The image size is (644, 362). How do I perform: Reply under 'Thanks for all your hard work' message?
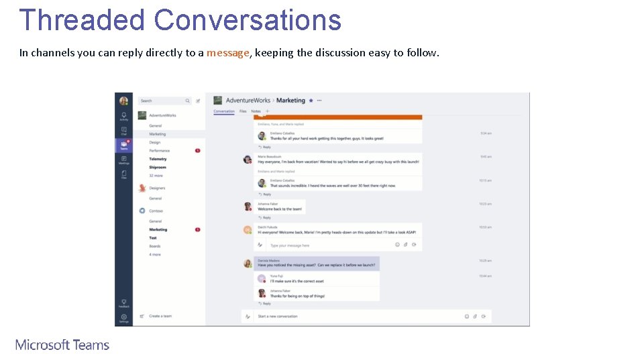264,147
